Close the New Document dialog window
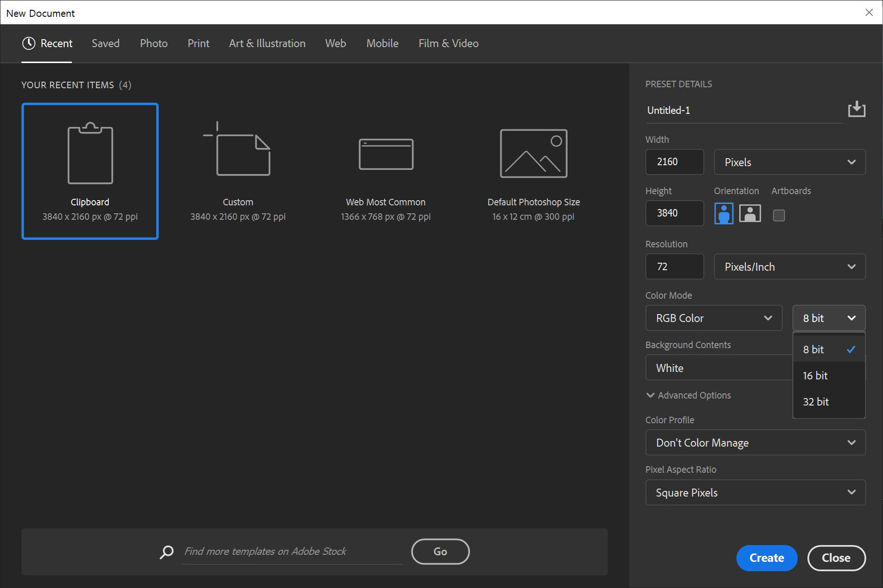This screenshot has height=588, width=883. point(869,13)
